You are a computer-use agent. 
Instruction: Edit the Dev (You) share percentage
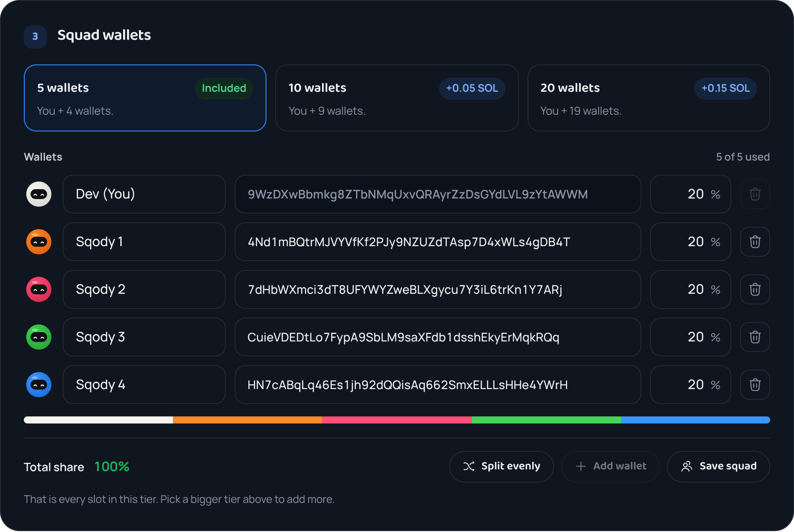[691, 194]
